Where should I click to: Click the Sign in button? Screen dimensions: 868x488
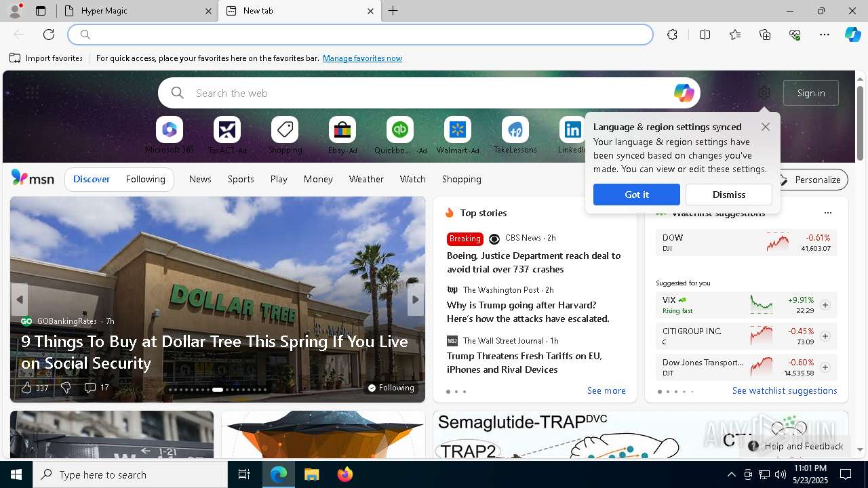pyautogui.click(x=811, y=93)
